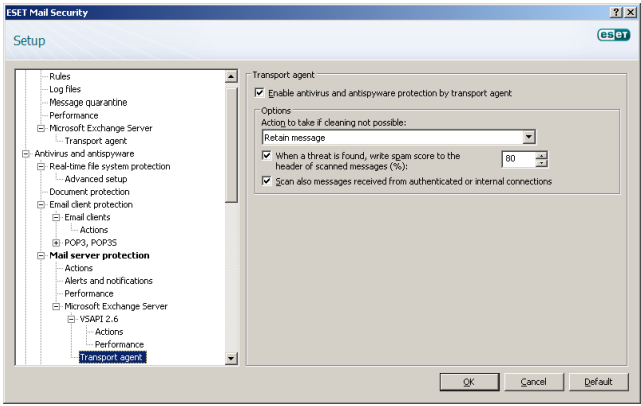
Task: Toggle Enable antivirus protection by transport agent
Action: 260,93
